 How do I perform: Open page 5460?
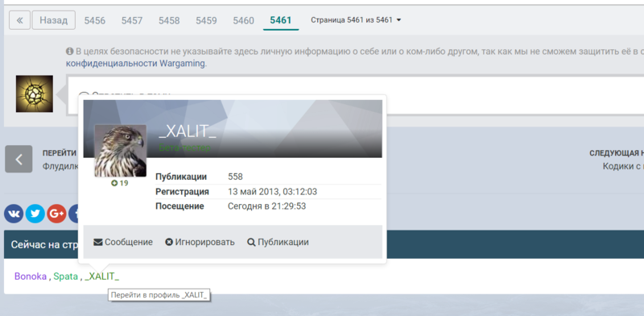[243, 20]
